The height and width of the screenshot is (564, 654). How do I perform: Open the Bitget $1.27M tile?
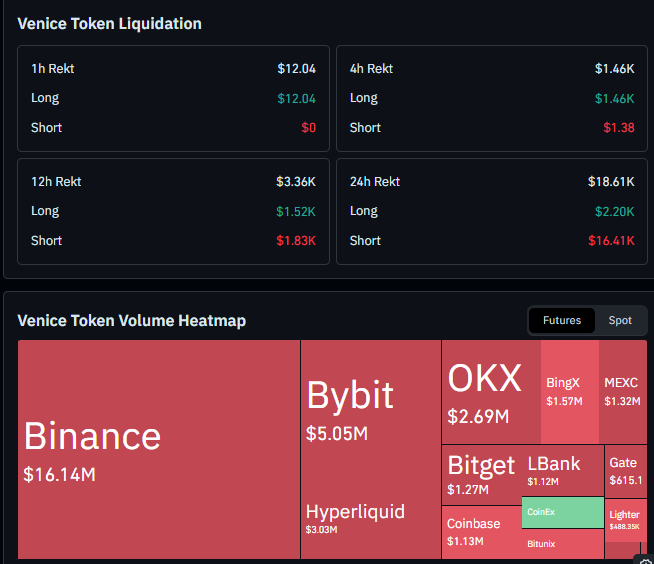482,475
